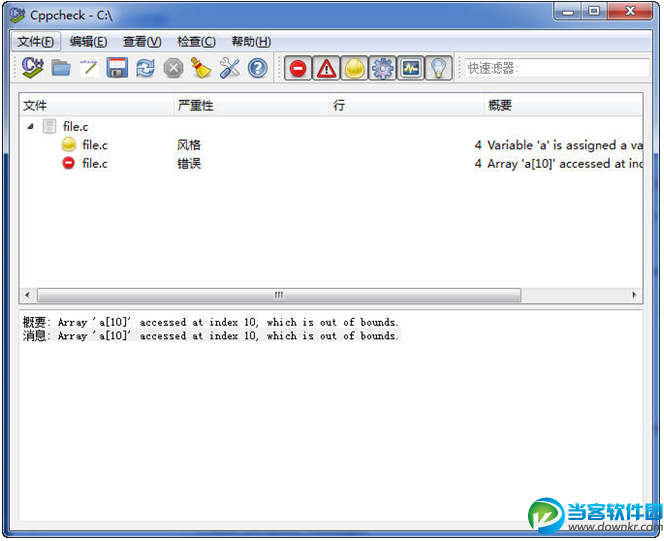Close the Cppcheck window
Image resolution: width=664 pixels, height=541 pixels.
click(x=630, y=11)
